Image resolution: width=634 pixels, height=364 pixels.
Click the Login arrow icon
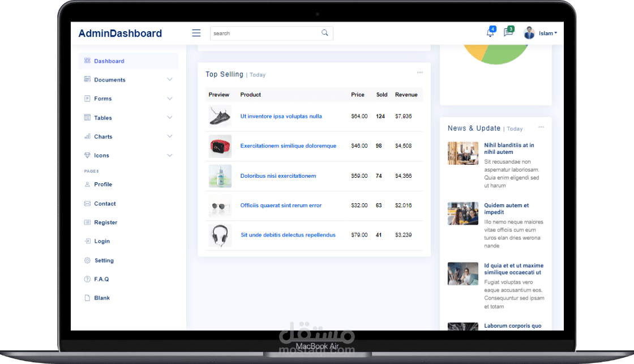pyautogui.click(x=87, y=241)
